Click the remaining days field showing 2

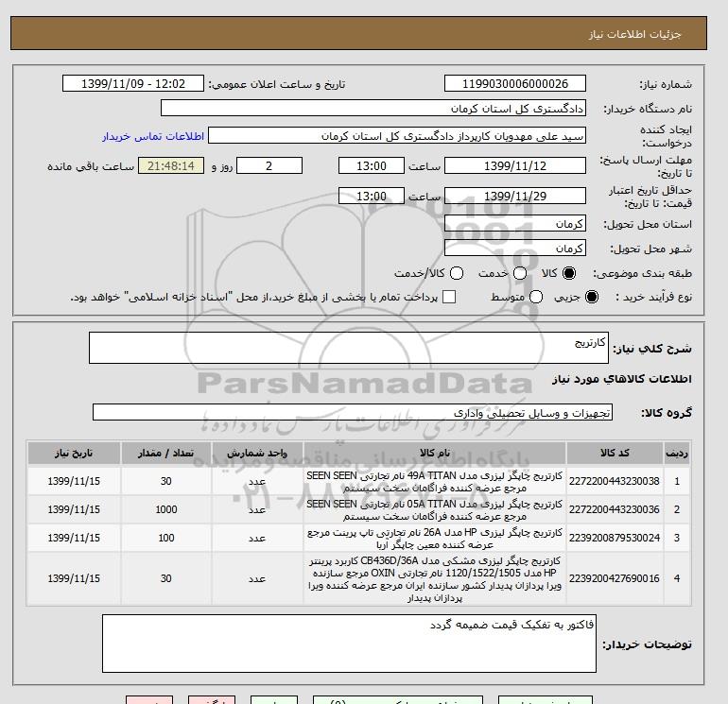point(269,165)
